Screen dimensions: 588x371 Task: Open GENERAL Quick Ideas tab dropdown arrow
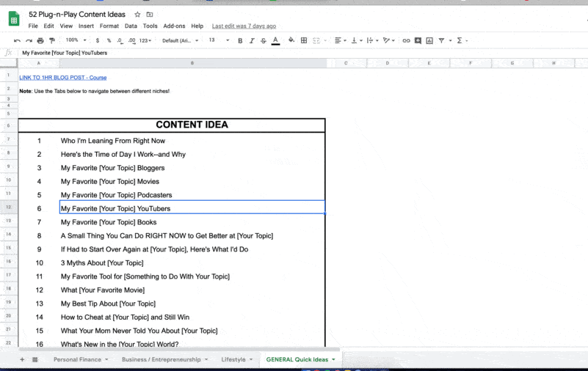pos(333,360)
